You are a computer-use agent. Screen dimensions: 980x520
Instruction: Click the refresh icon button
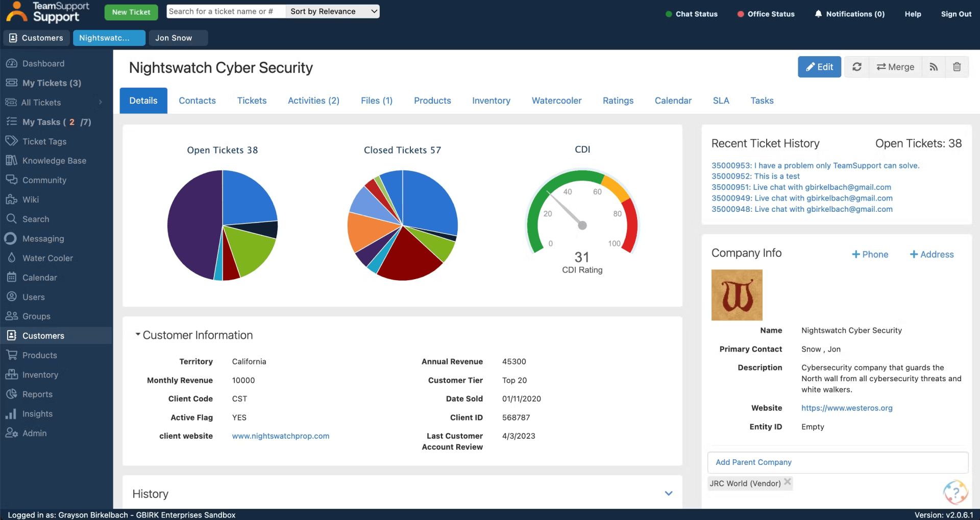(857, 67)
